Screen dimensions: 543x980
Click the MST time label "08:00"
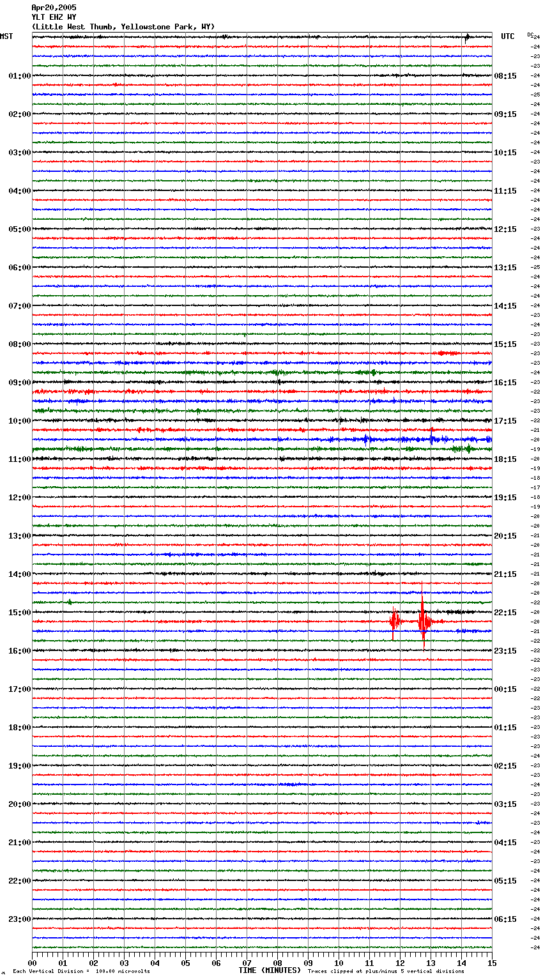click(20, 344)
